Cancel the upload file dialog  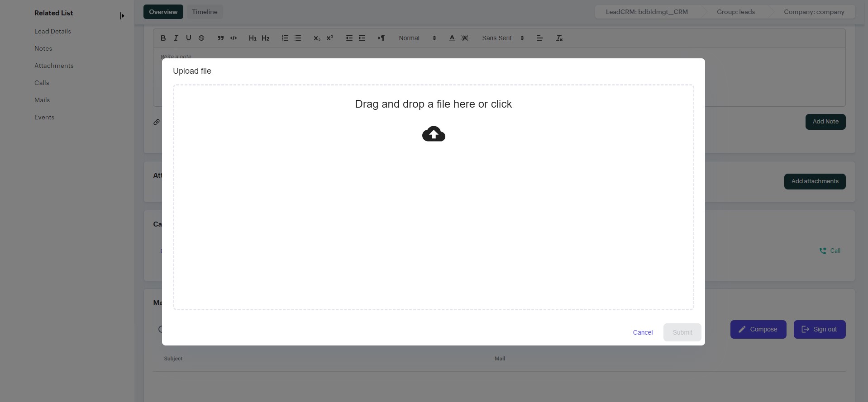pos(643,332)
